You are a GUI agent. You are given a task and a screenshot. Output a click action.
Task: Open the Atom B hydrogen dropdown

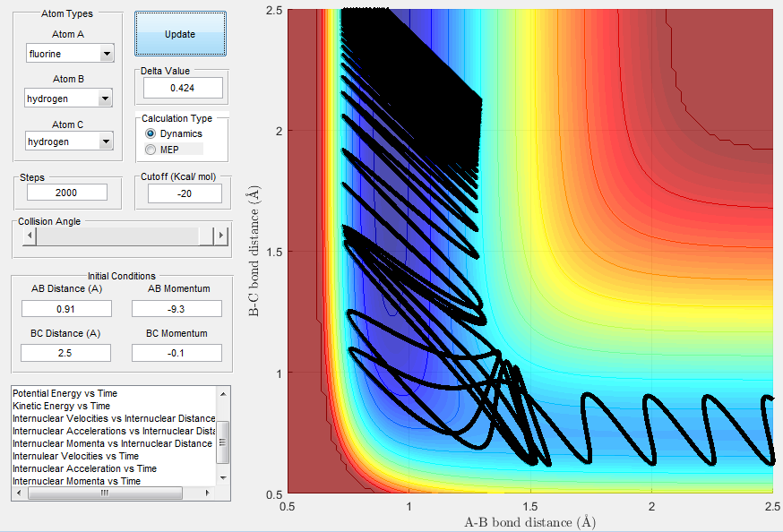[x=68, y=99]
